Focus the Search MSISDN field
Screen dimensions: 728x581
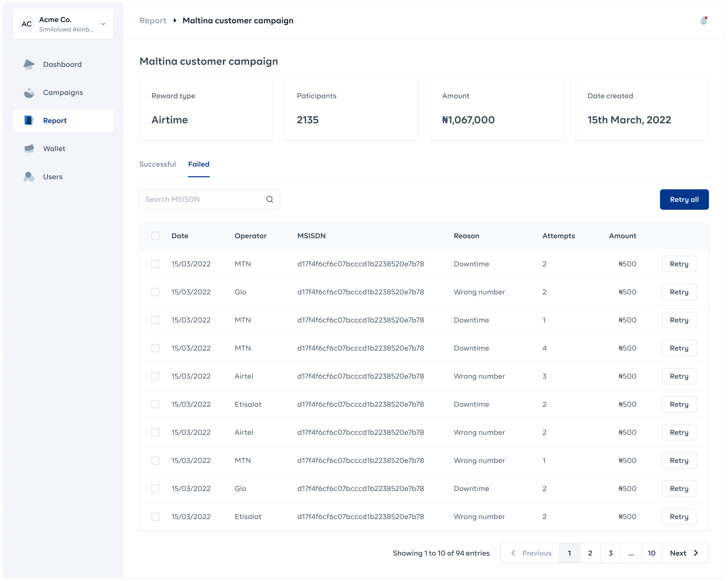[209, 199]
